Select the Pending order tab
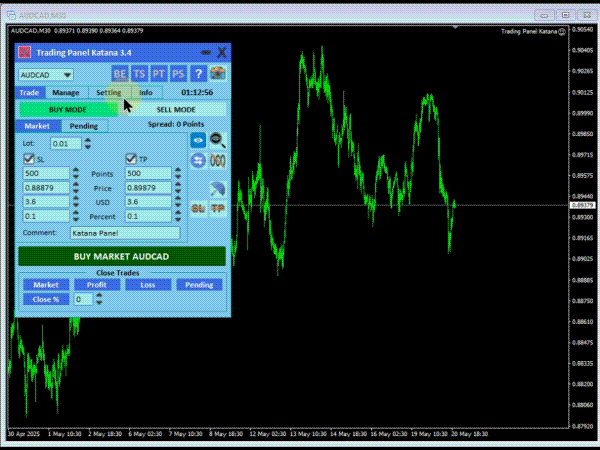Screen dimensions: 600x450 pos(84,126)
